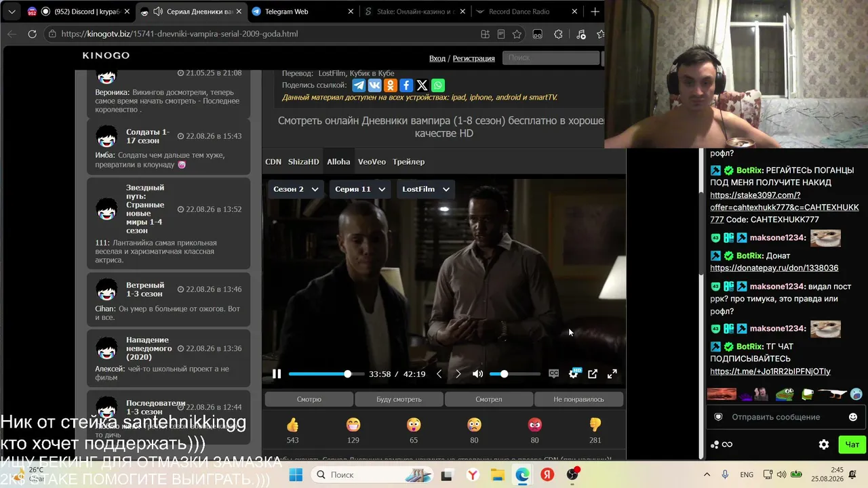This screenshot has width=868, height=488.
Task: Switch to the Record Dance Radio tab
Action: pos(526,12)
